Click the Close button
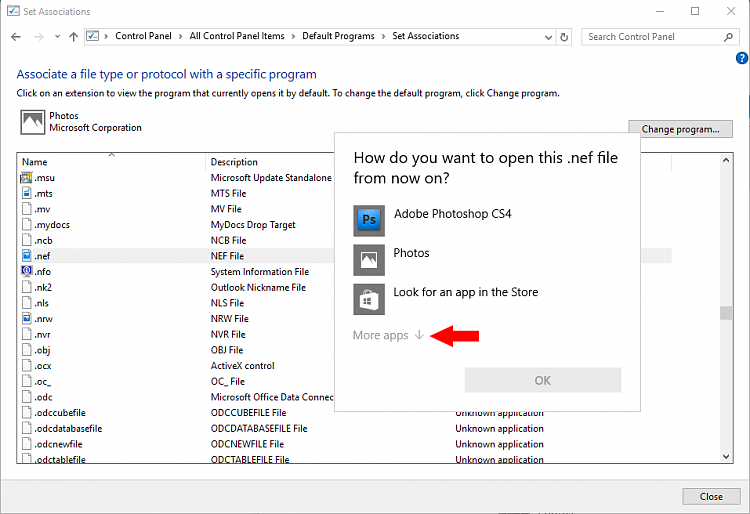This screenshot has height=514, width=750. (x=711, y=496)
